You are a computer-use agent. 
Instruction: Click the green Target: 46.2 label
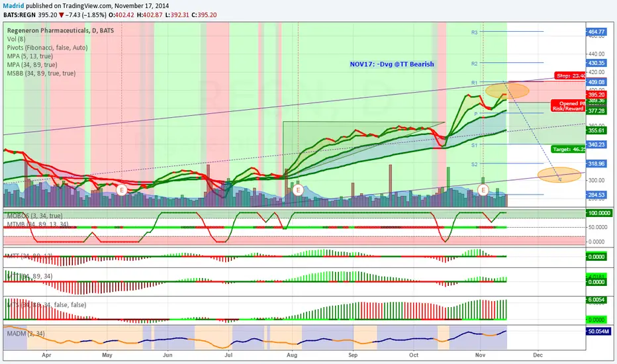568,149
